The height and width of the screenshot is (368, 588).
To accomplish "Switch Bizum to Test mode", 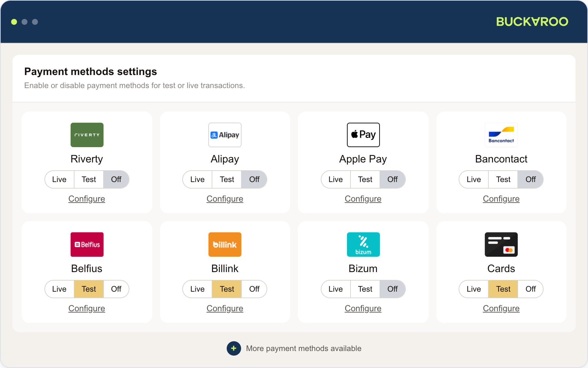I will [x=365, y=289].
